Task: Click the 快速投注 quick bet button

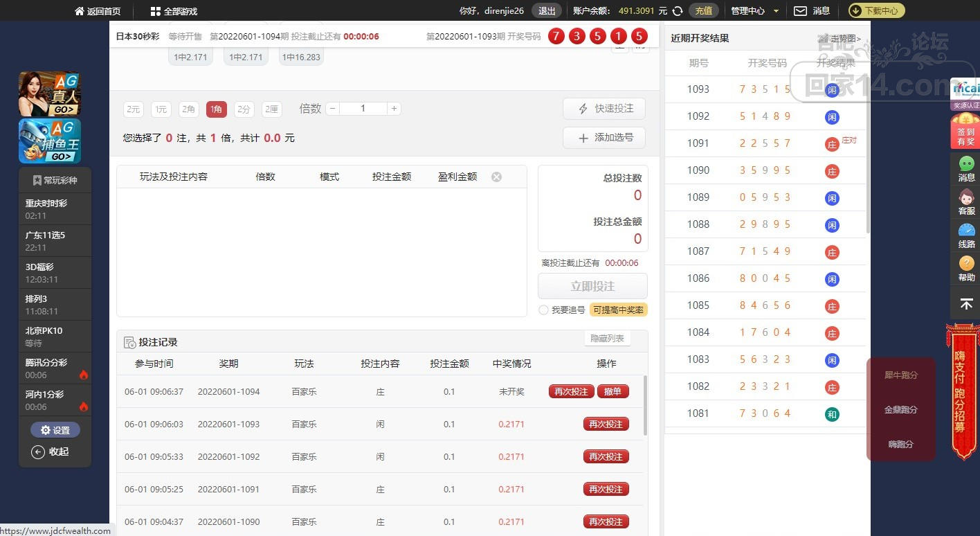Action: pos(604,109)
